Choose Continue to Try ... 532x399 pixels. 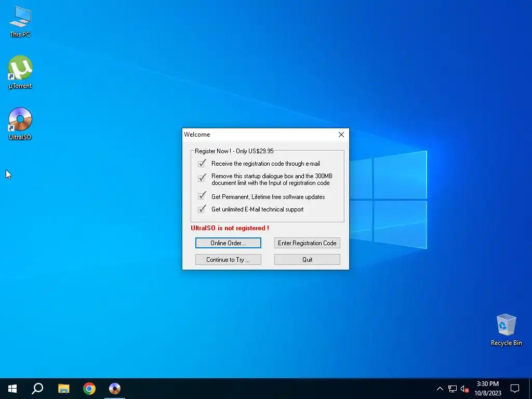[x=228, y=260]
